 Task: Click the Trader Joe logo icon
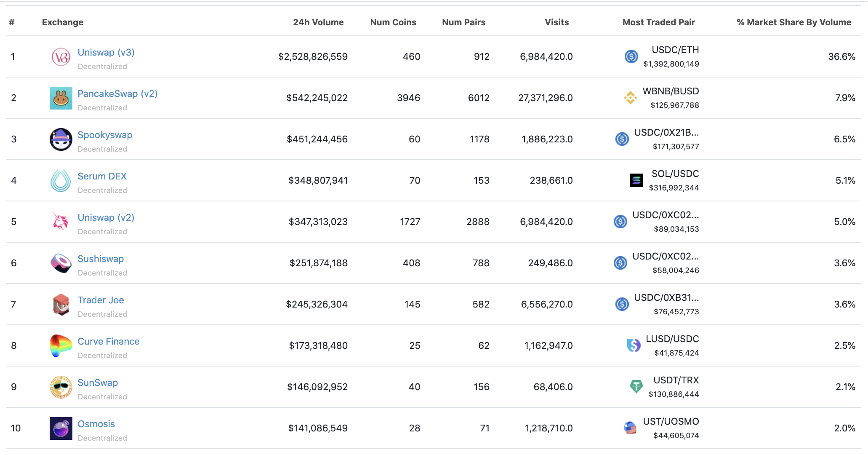(61, 304)
